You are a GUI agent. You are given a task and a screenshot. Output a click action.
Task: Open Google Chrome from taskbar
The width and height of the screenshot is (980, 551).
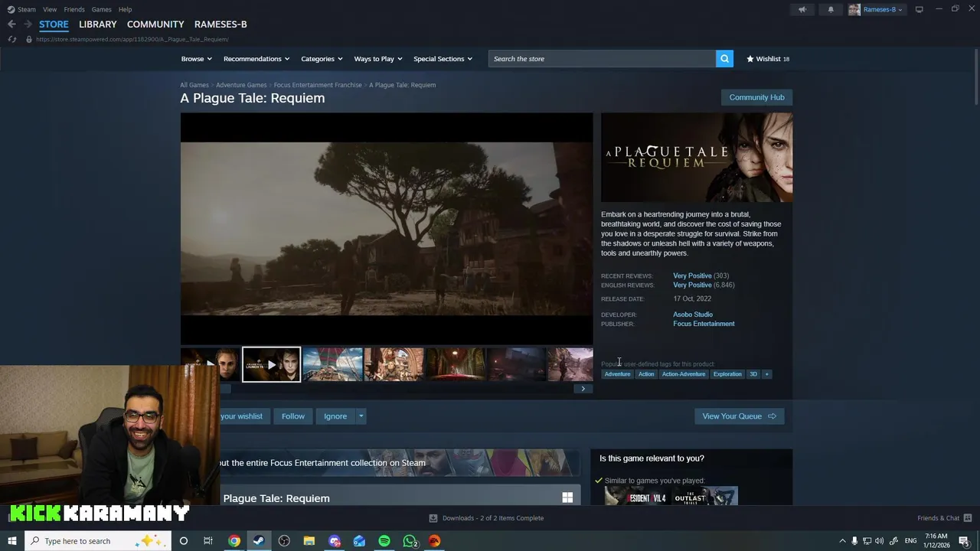(234, 541)
